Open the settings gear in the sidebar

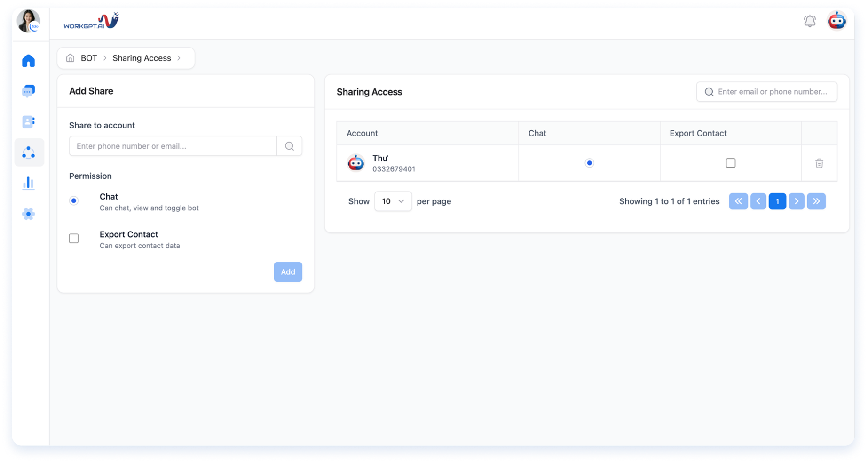pos(29,214)
